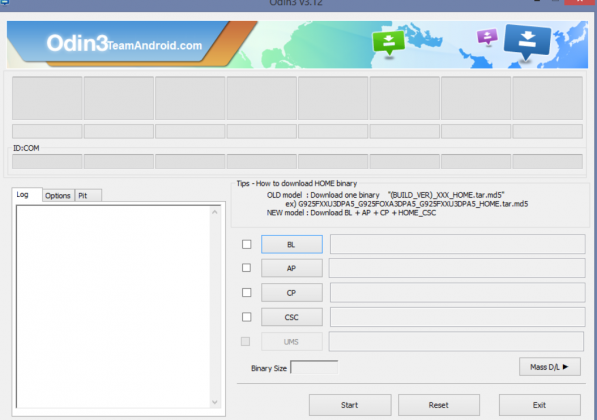This screenshot has height=420, width=597.
Task: Click the CP button to select modem file
Action: pos(292,292)
